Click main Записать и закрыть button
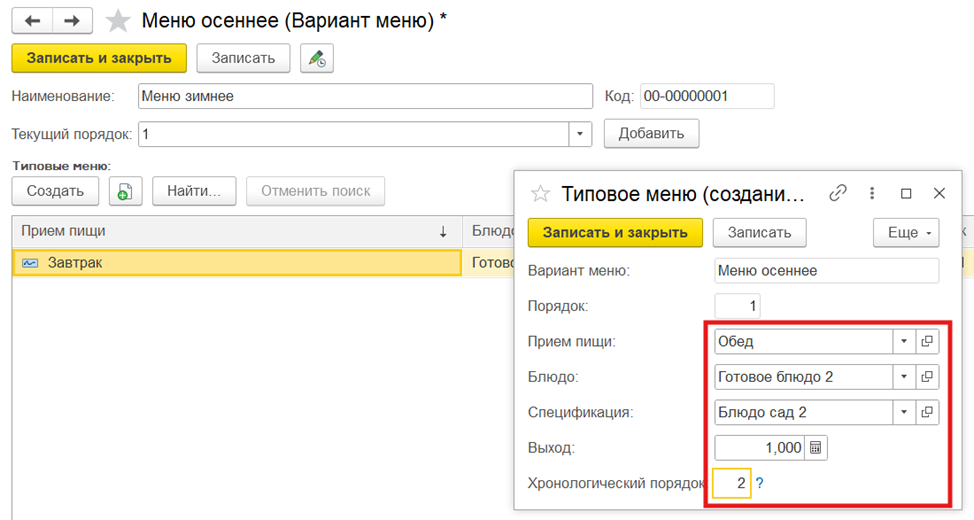 pos(99,58)
